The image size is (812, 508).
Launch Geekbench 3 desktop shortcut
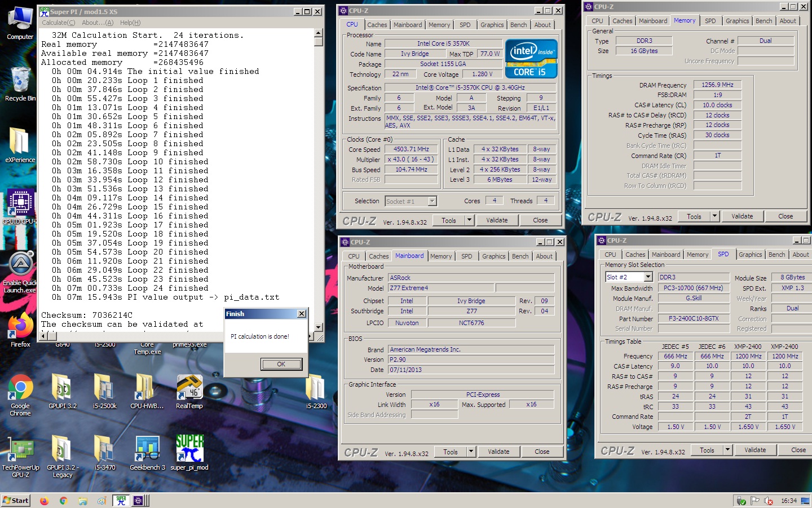click(x=147, y=453)
